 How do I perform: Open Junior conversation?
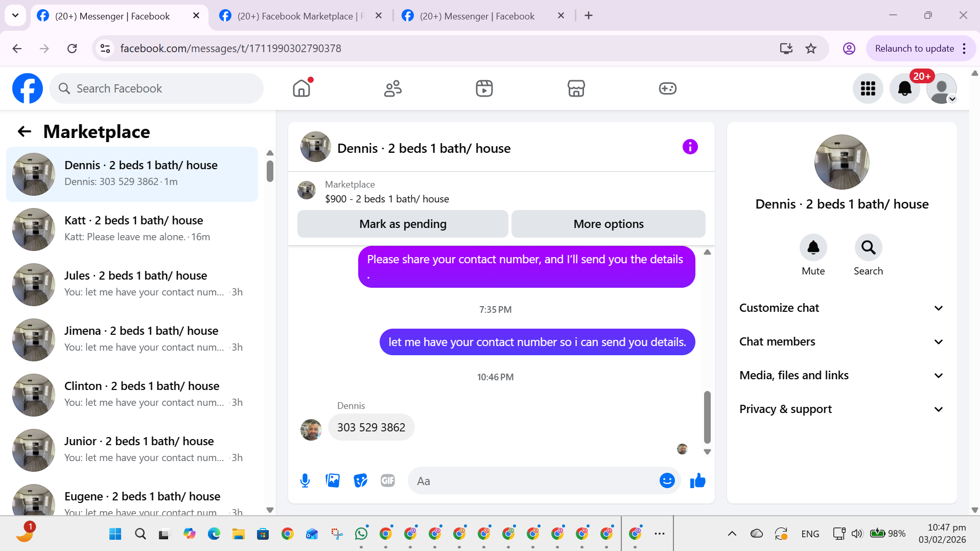coord(133,450)
